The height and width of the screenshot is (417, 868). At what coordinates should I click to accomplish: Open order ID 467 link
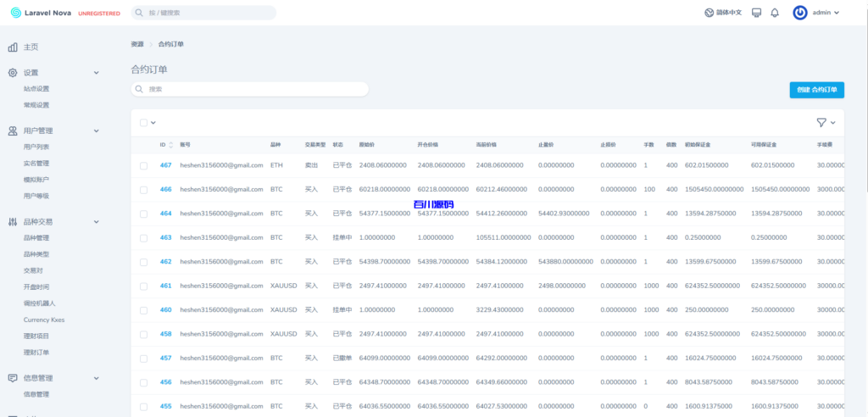165,165
